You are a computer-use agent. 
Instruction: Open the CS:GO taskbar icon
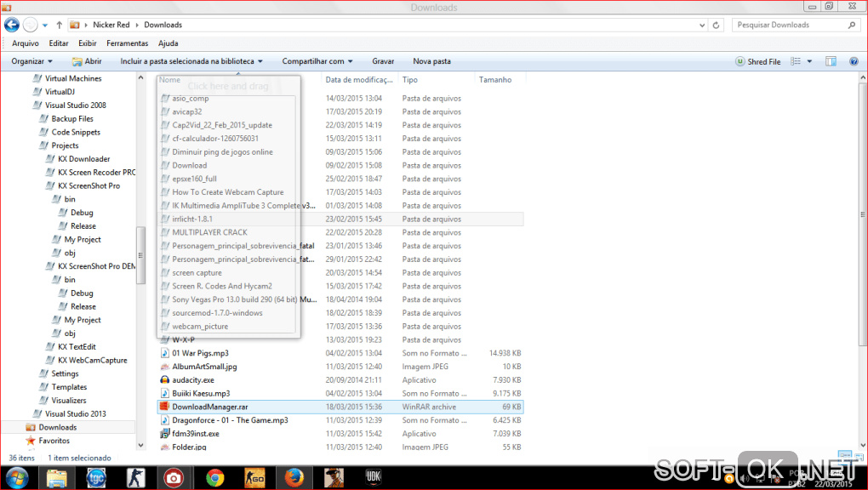254,478
